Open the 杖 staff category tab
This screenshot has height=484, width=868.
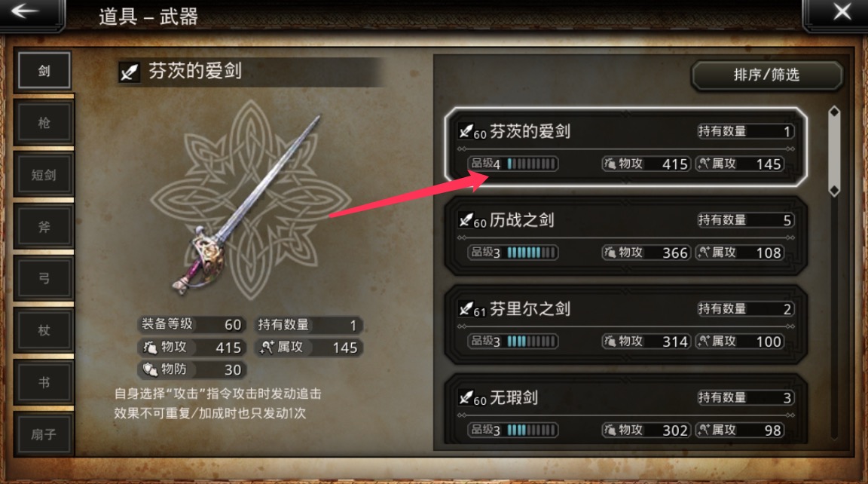[x=44, y=330]
